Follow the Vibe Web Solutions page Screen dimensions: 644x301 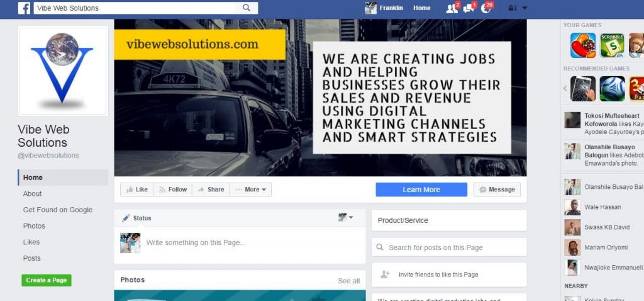[x=172, y=190]
